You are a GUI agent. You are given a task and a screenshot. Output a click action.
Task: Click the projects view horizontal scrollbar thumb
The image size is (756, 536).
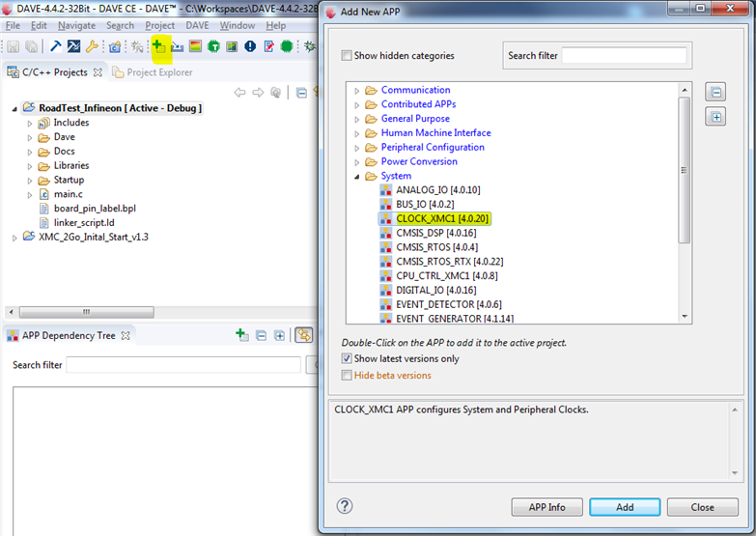click(86, 312)
